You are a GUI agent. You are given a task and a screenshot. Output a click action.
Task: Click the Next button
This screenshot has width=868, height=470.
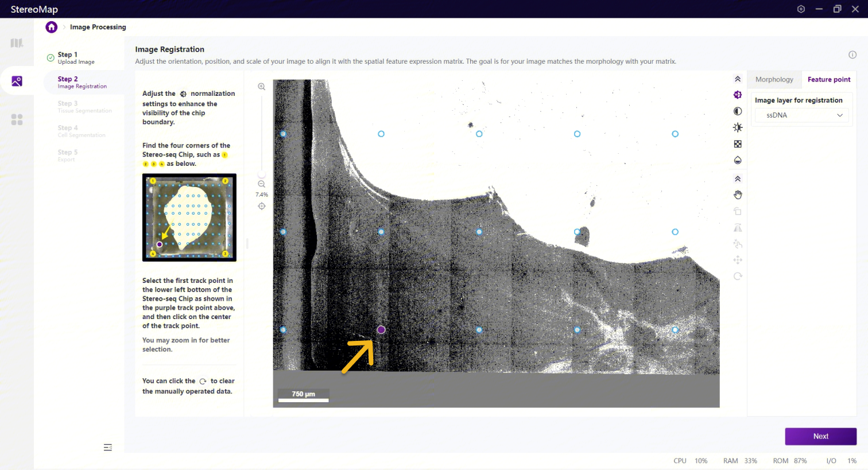click(x=821, y=436)
